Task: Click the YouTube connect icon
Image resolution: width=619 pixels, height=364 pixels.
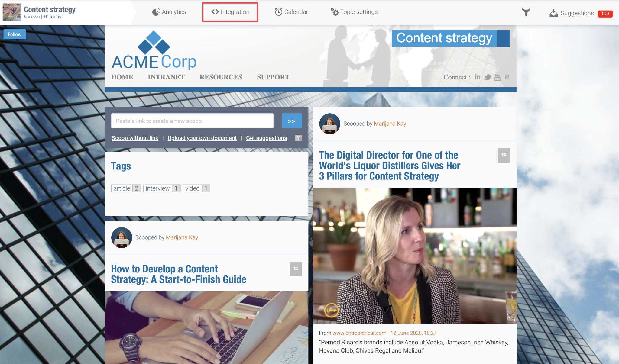Action: click(x=497, y=77)
